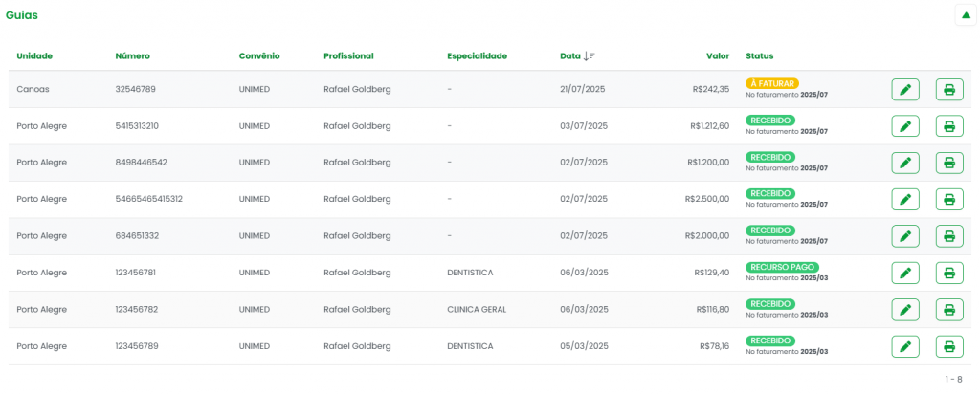Print guide number 684651332
The height and width of the screenshot is (395, 980).
coord(948,235)
